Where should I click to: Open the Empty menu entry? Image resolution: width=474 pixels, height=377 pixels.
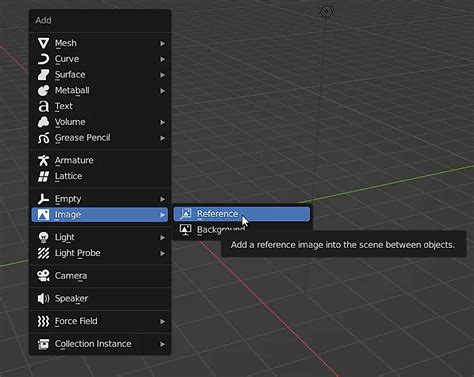point(100,199)
